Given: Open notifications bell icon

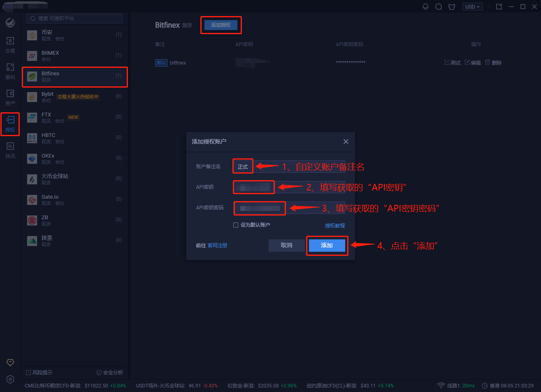Looking at the screenshot, I should point(425,7).
